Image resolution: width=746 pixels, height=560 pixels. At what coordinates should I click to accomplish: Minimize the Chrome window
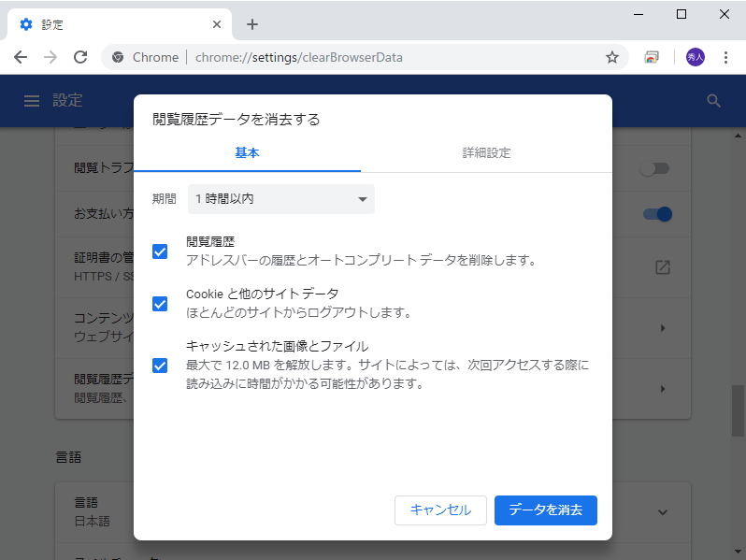[638, 15]
